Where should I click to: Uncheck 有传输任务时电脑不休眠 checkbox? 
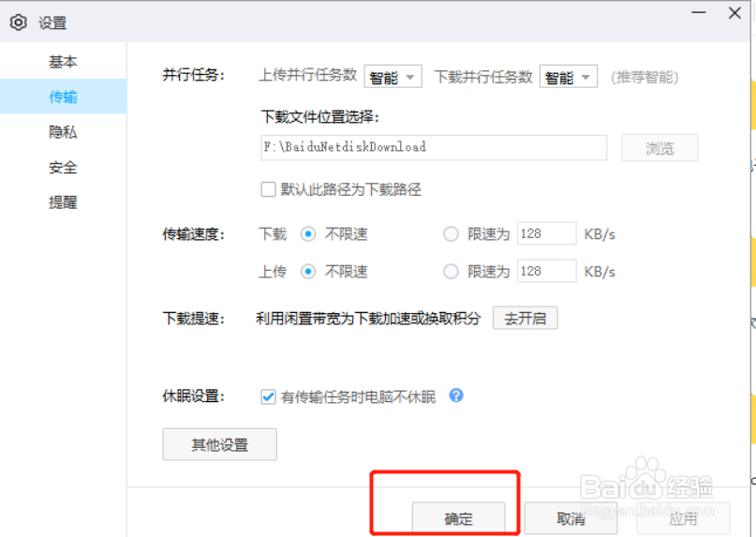pyautogui.click(x=268, y=396)
